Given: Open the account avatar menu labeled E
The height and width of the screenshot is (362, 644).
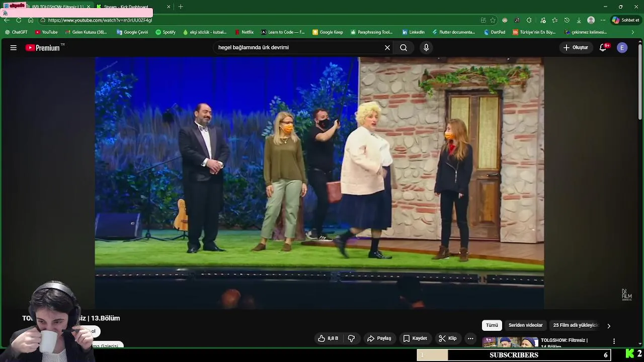Looking at the screenshot, I should pos(622,47).
